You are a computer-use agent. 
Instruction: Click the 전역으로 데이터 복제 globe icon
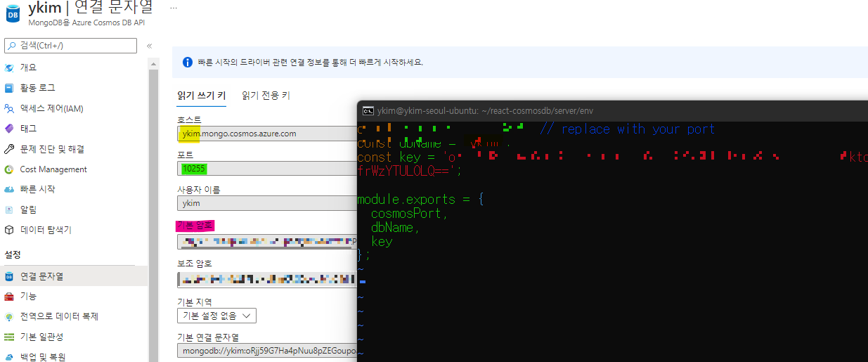[9, 317]
